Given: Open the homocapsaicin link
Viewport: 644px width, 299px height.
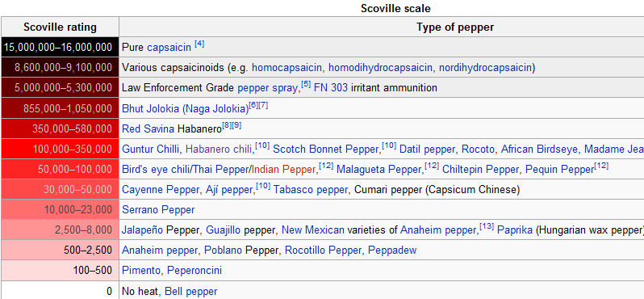Looking at the screenshot, I should tap(286, 68).
